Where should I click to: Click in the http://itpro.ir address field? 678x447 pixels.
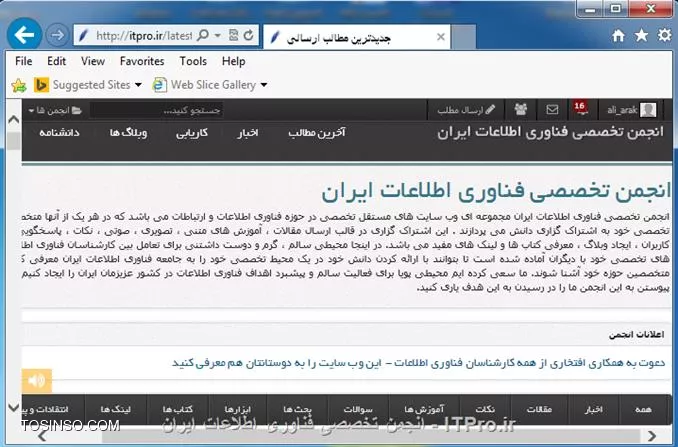[x=143, y=35]
